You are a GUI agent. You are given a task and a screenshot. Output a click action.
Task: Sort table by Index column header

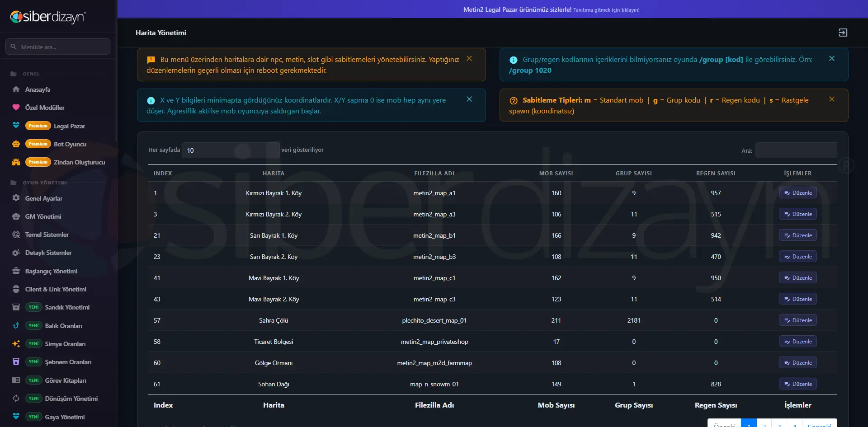(x=163, y=174)
